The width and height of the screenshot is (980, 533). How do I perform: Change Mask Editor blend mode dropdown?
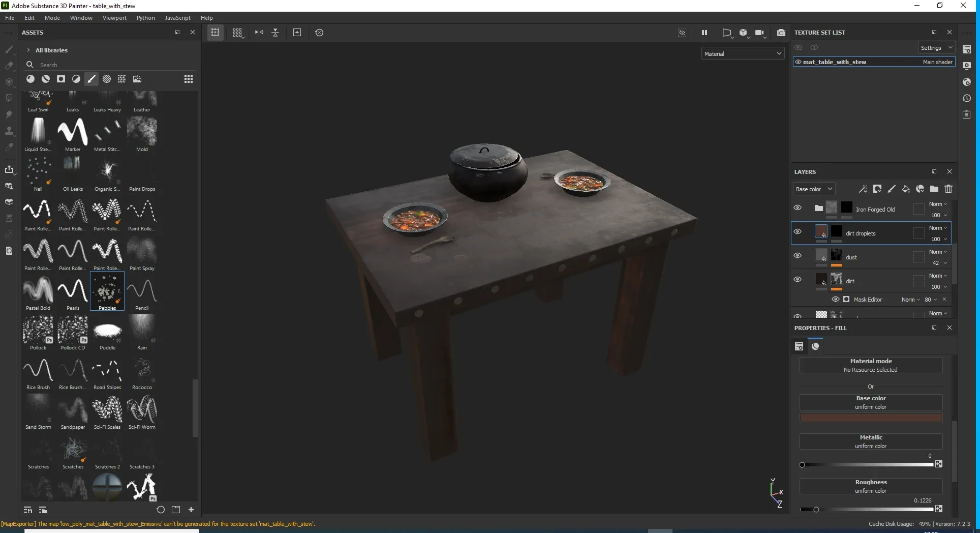[911, 300]
